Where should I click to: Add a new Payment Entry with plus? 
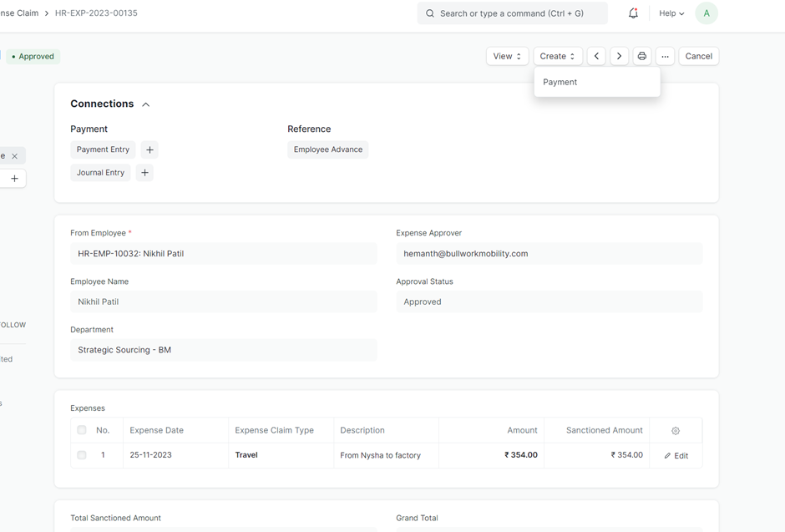point(149,149)
